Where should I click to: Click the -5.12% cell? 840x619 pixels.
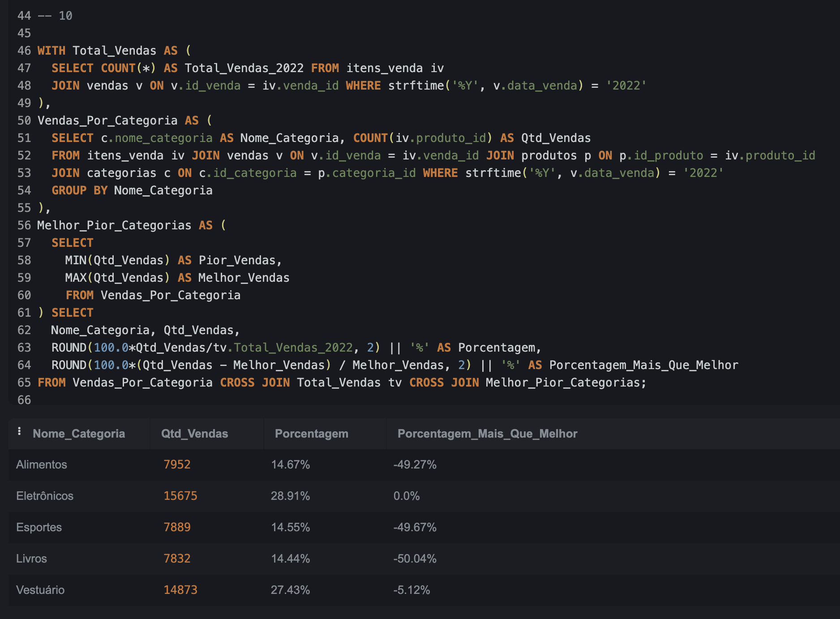(x=412, y=590)
